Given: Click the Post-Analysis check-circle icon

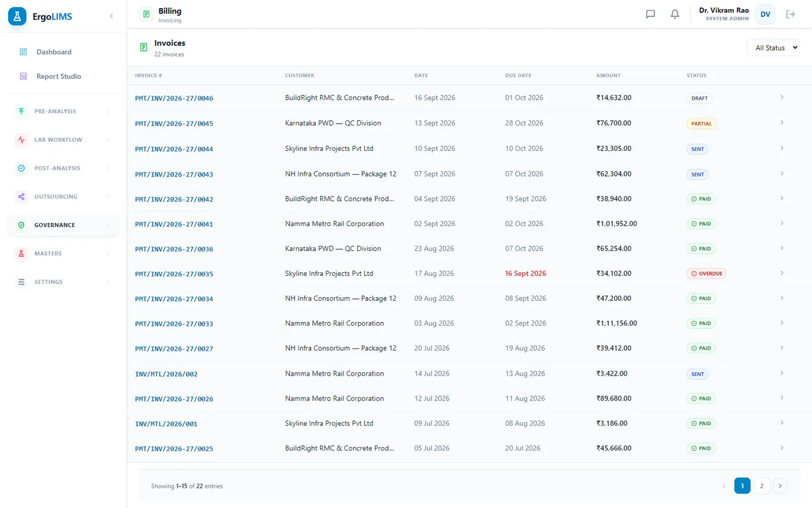Looking at the screenshot, I should tap(21, 168).
